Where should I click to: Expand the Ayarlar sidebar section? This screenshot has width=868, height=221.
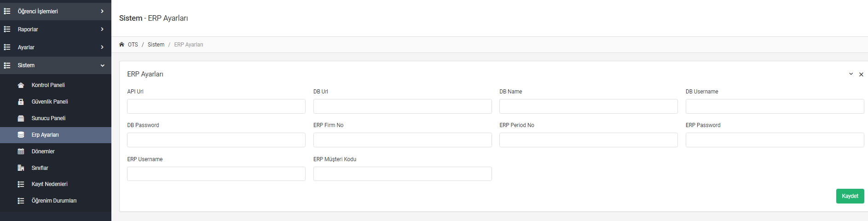coord(56,47)
